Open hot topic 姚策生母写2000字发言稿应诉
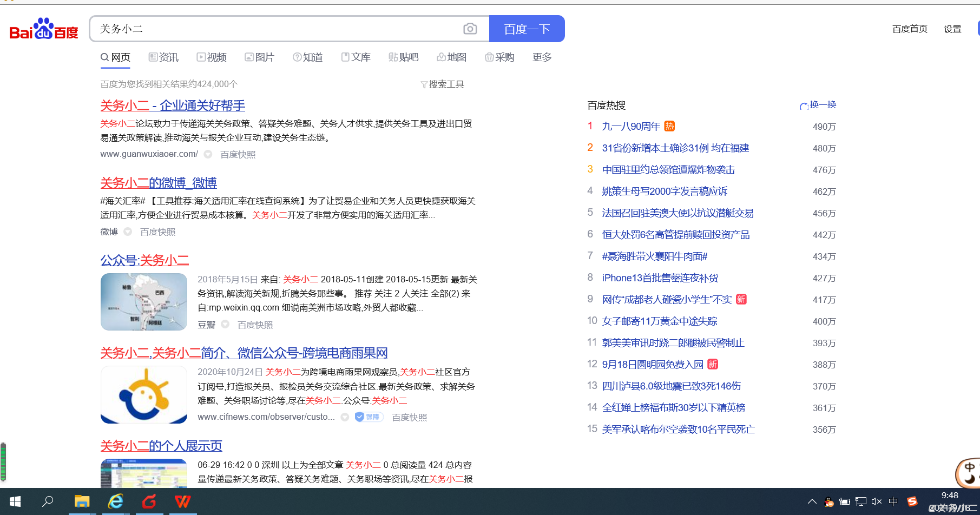This screenshot has width=980, height=515. click(665, 192)
